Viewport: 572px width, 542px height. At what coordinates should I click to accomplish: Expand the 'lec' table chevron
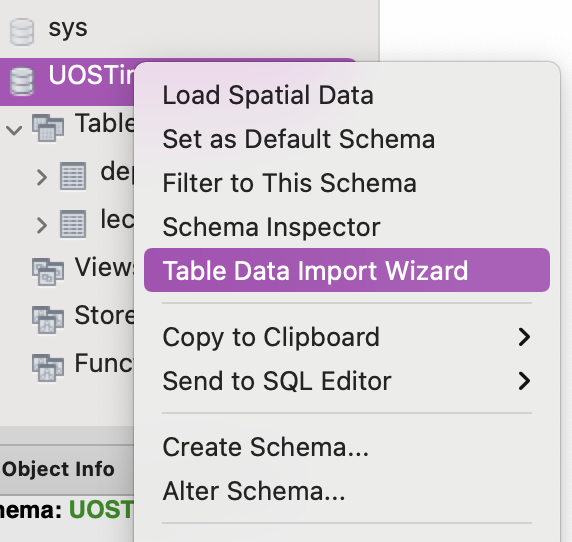[42, 225]
